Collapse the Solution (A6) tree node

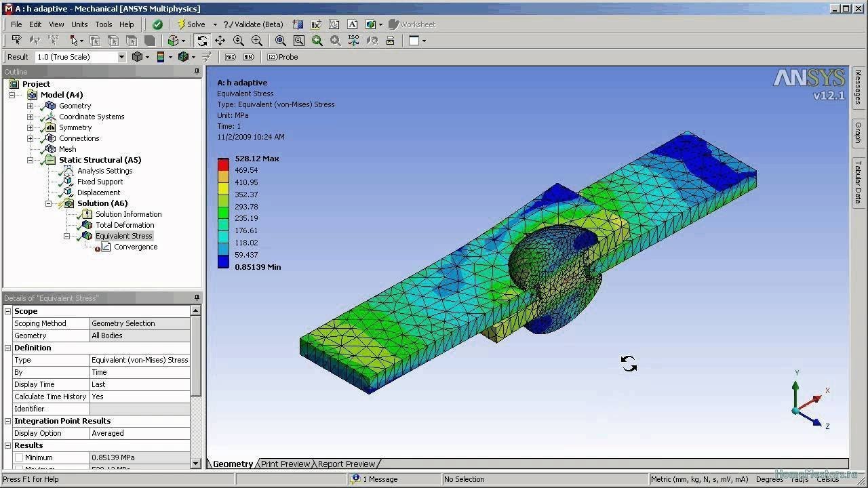click(x=48, y=203)
